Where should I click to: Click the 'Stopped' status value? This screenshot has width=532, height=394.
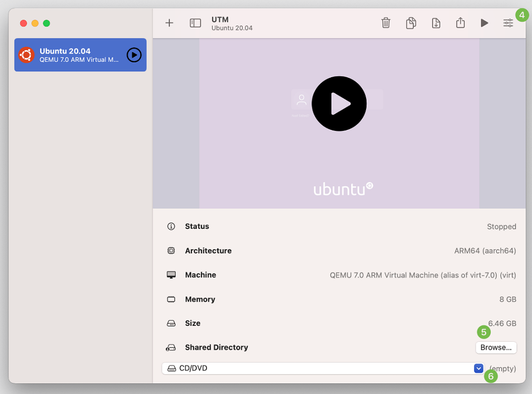pyautogui.click(x=502, y=227)
